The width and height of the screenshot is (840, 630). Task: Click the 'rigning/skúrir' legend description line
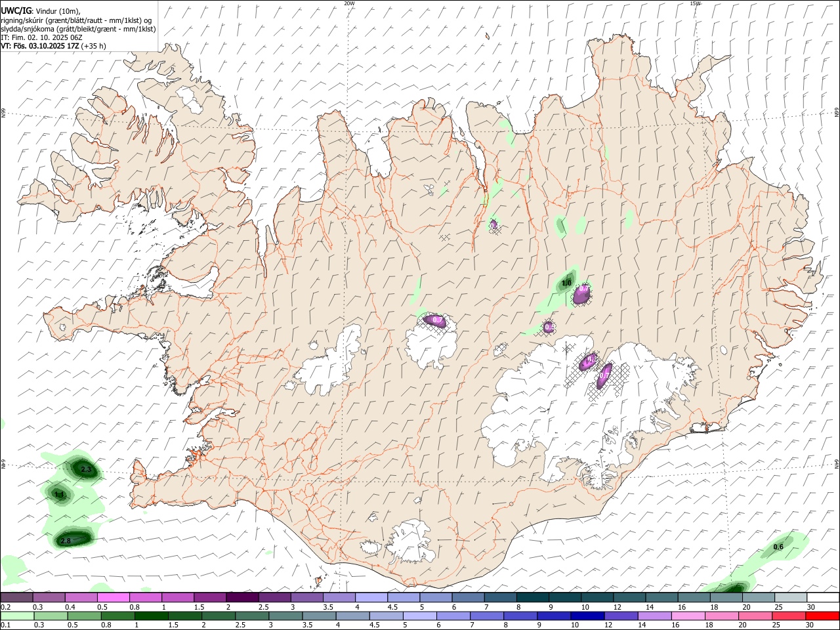(x=76, y=20)
